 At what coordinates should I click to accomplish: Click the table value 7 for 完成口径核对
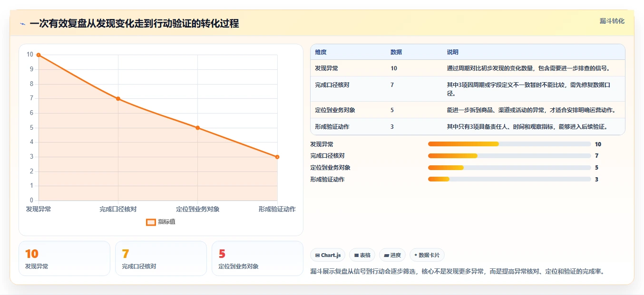(392, 85)
